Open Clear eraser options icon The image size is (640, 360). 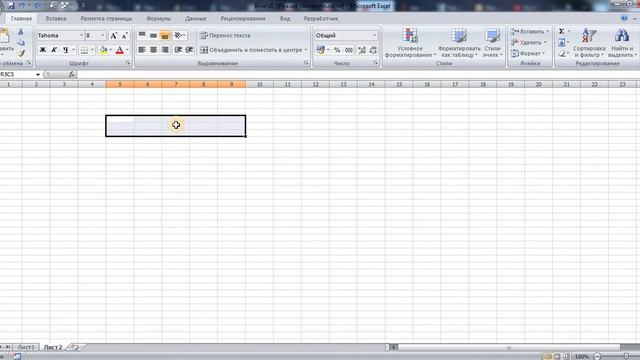(x=562, y=53)
